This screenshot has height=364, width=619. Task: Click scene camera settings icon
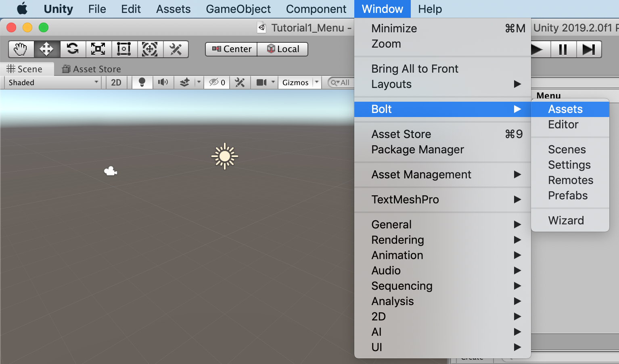click(261, 82)
